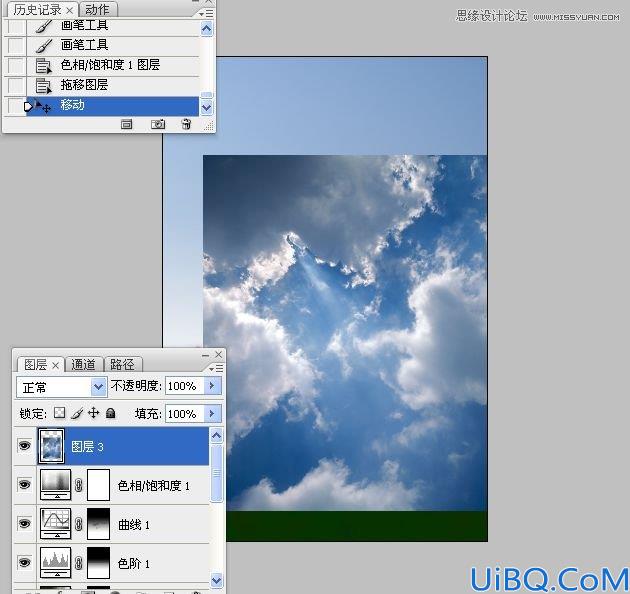Click Curves 1 layer mask thumbnail

click(x=98, y=524)
